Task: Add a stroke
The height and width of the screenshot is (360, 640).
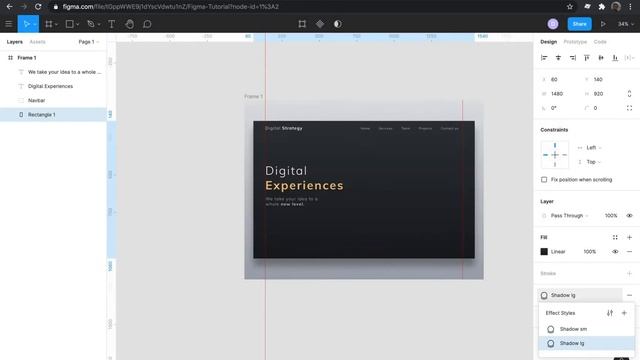Action: (629, 273)
